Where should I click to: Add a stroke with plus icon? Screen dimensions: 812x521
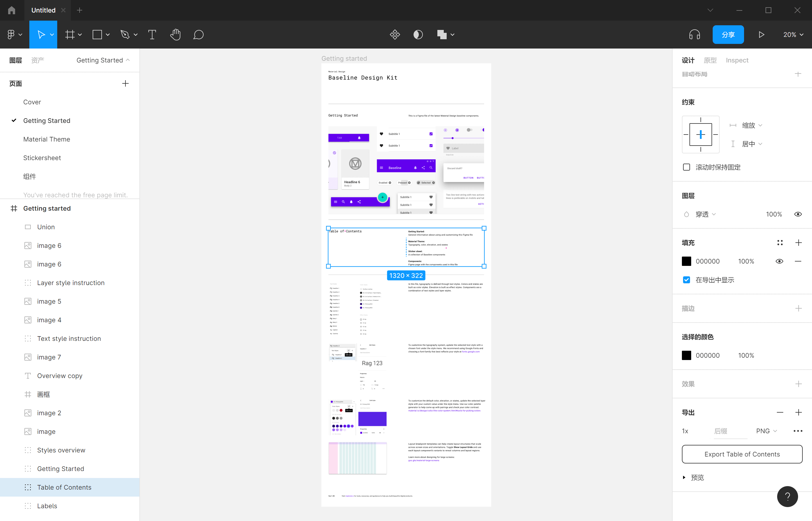click(x=798, y=309)
